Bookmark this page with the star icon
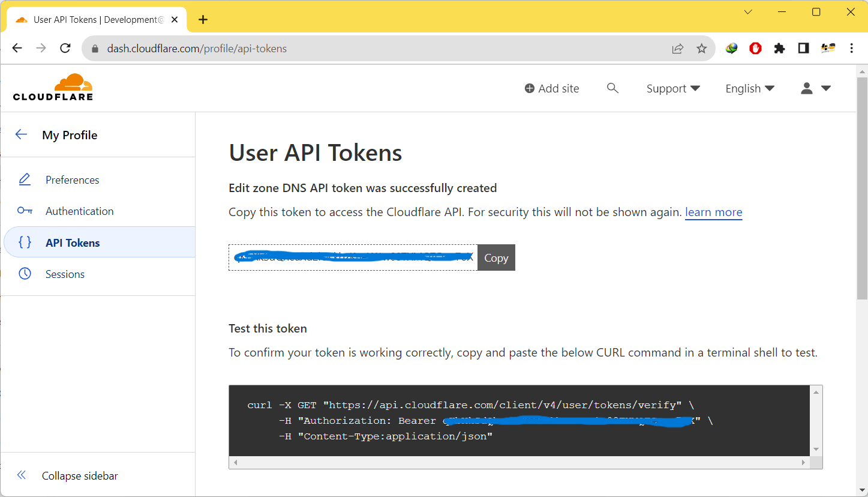Screen dimensions: 868x497 (701, 49)
